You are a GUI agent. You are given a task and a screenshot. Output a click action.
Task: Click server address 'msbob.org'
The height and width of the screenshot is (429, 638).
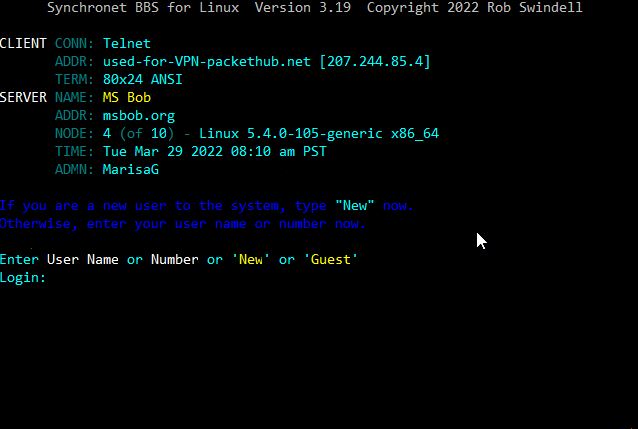[139, 116]
